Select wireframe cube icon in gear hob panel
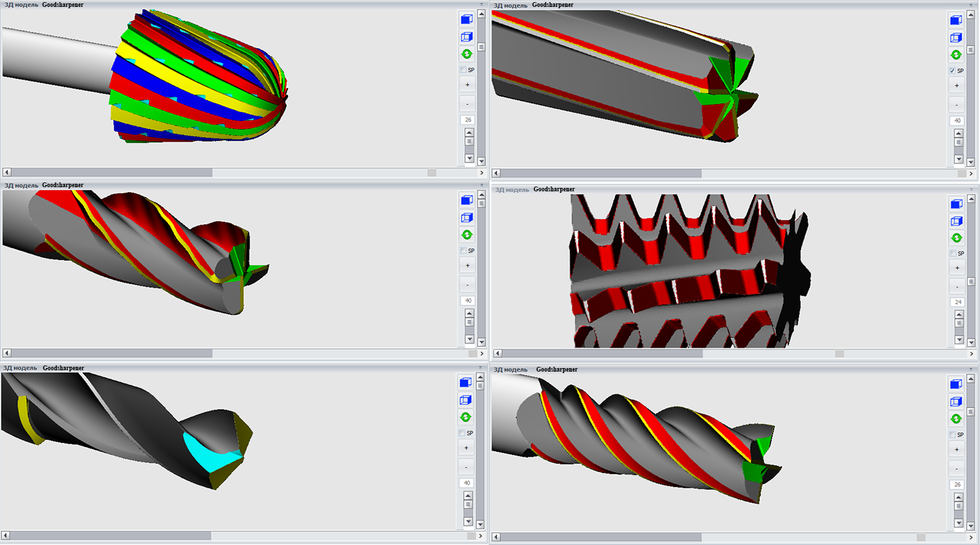The image size is (980, 545). click(x=957, y=221)
